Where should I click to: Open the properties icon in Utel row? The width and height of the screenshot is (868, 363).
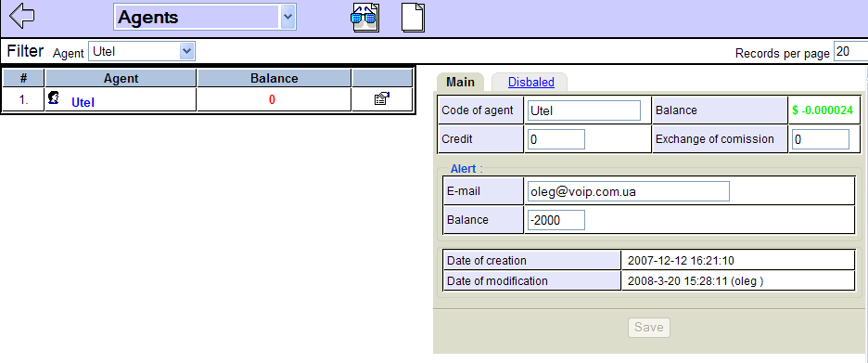click(382, 99)
